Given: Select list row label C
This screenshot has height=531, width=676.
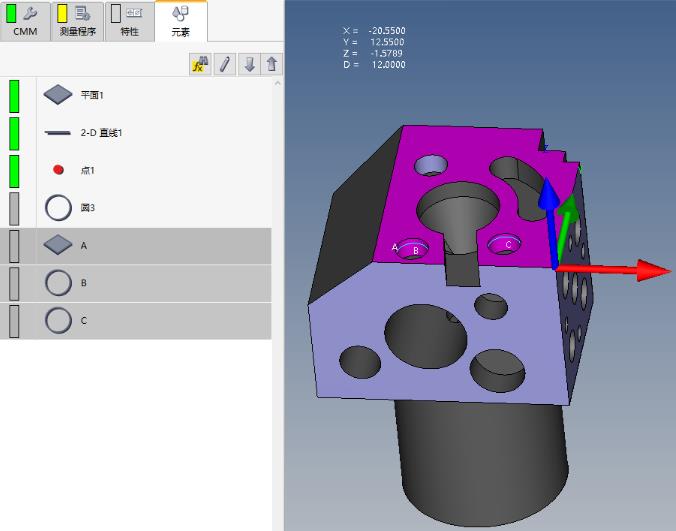Looking at the screenshot, I should coord(84,321).
